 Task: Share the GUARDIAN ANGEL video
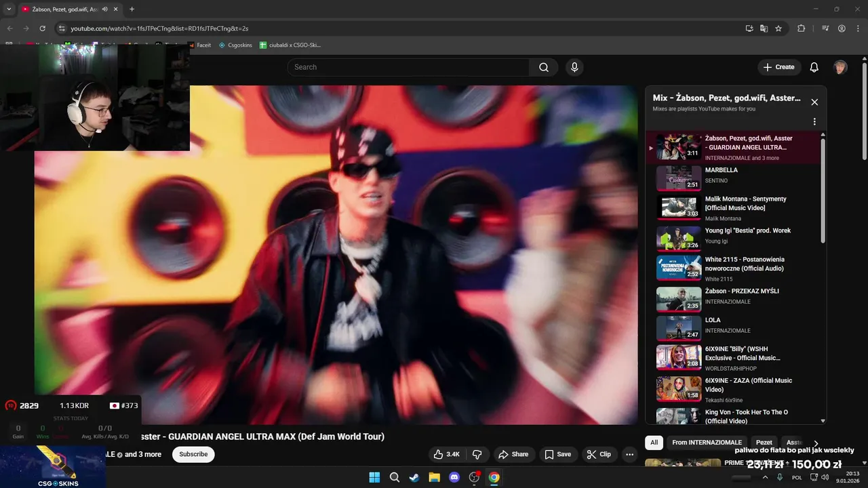click(x=513, y=454)
